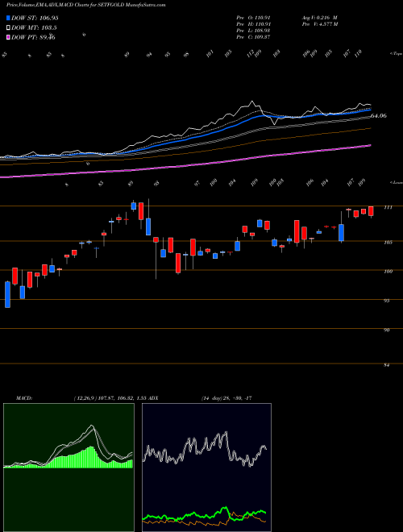
Task: Click the Avg V: 0.216 M value
Action: [319, 18]
